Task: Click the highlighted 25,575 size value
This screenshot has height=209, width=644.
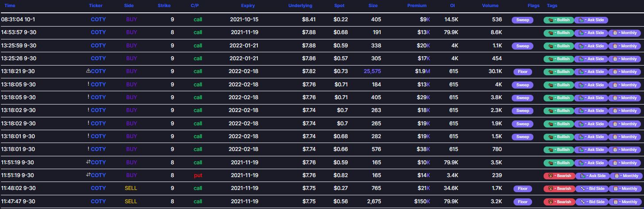Action: click(372, 71)
